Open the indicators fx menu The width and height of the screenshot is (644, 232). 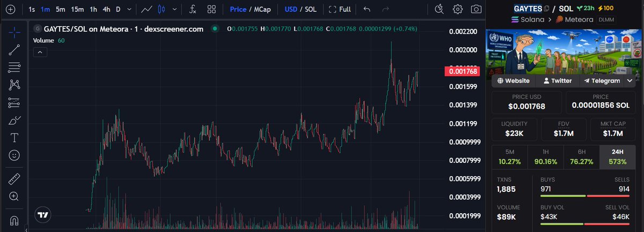click(x=193, y=9)
